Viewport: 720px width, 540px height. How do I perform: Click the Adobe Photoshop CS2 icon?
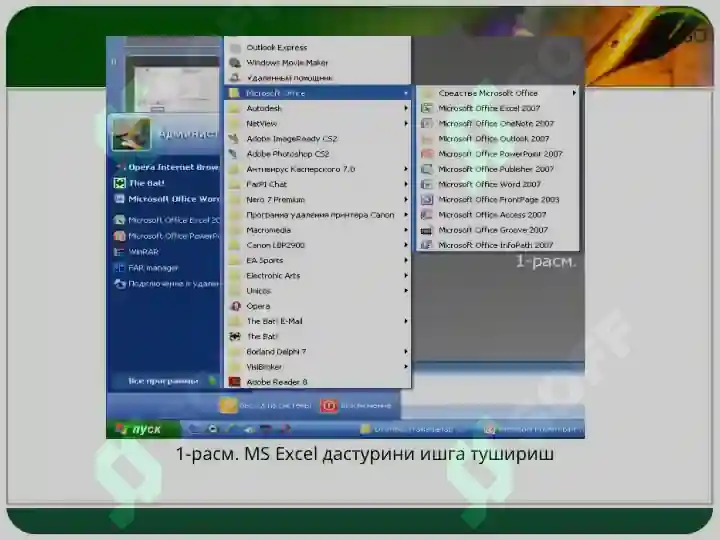[x=234, y=154]
